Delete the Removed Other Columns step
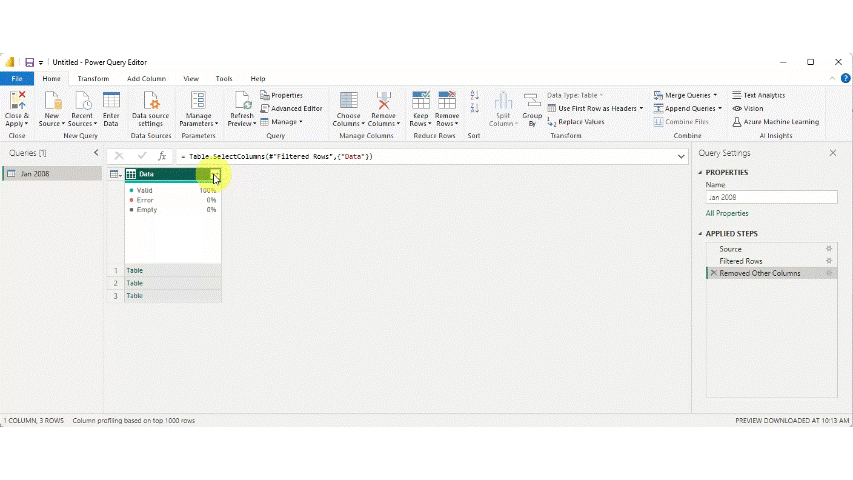 [x=713, y=273]
